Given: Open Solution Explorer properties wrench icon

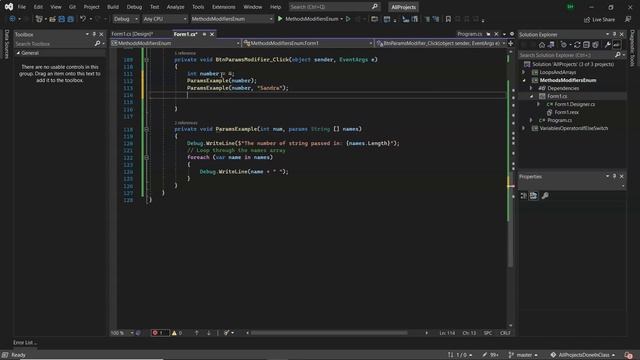Looking at the screenshot, I should (x=607, y=45).
